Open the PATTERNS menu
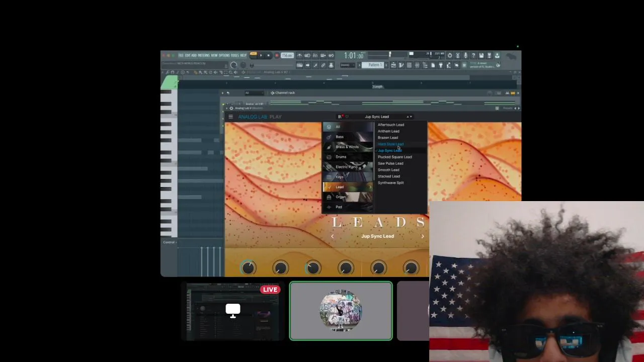Screen dimensions: 644x362 [x=204, y=55]
